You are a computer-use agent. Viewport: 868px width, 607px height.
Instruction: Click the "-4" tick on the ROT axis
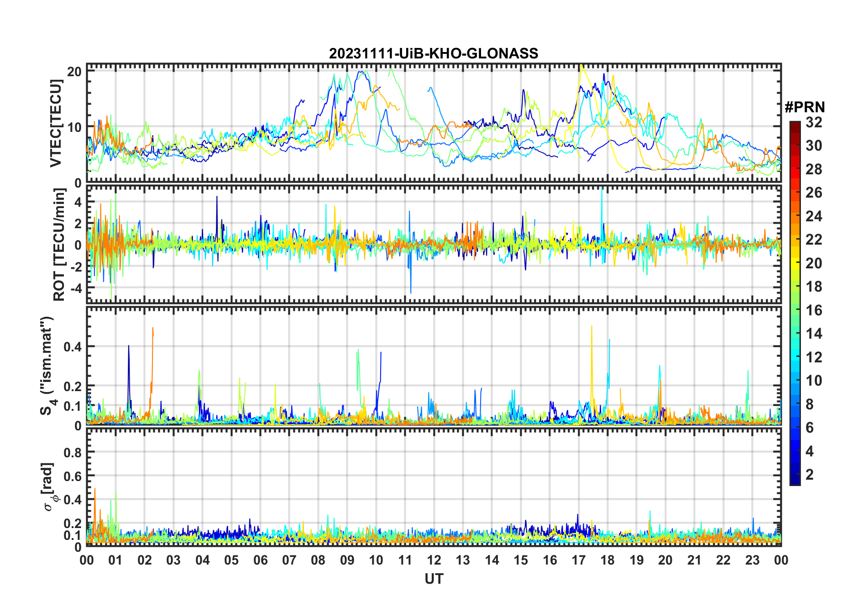pyautogui.click(x=76, y=288)
